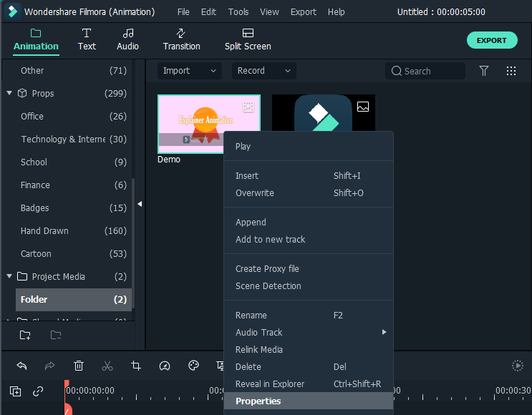Open the Help menu
Viewport: 532px width, 415px height.
(336, 12)
